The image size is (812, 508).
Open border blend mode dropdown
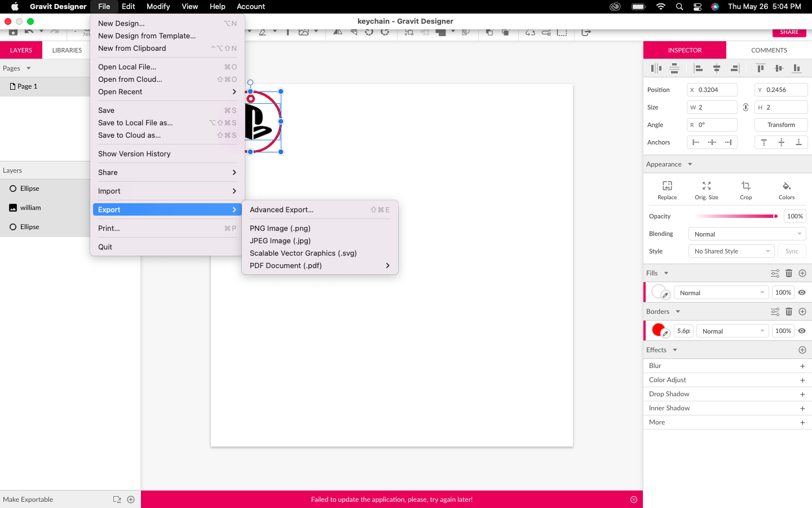click(x=732, y=331)
